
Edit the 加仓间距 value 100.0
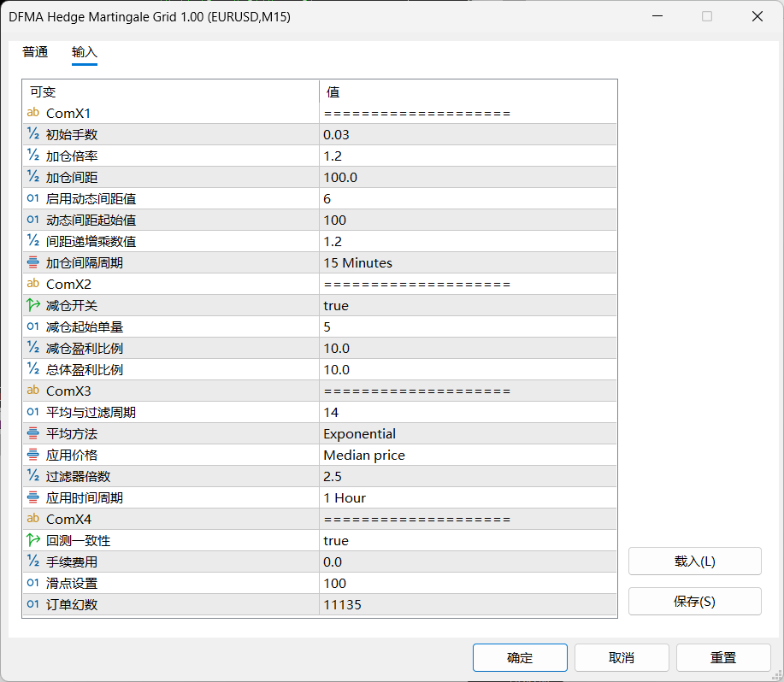click(x=468, y=178)
